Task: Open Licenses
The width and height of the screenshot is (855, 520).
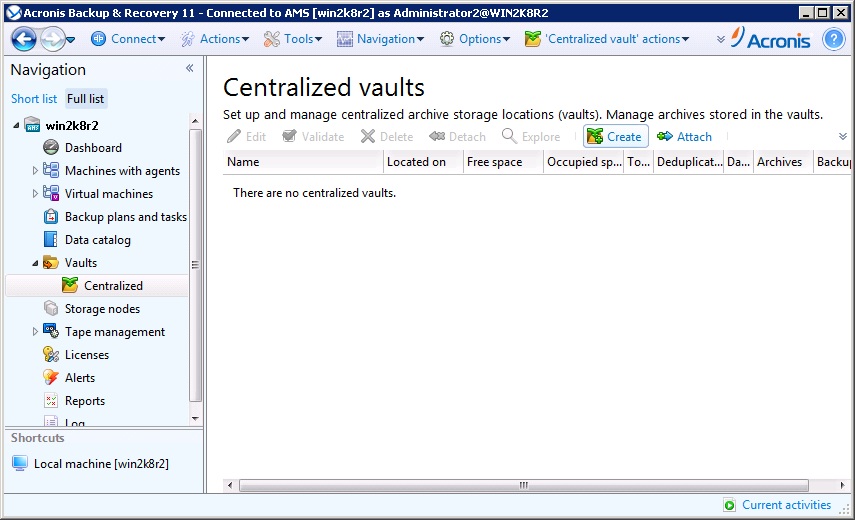Action: click(x=87, y=354)
